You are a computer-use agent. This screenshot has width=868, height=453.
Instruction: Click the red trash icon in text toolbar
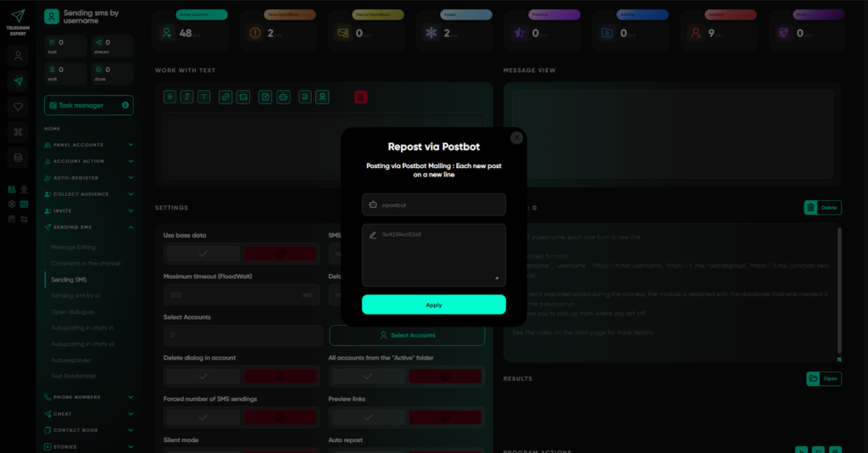tap(360, 97)
